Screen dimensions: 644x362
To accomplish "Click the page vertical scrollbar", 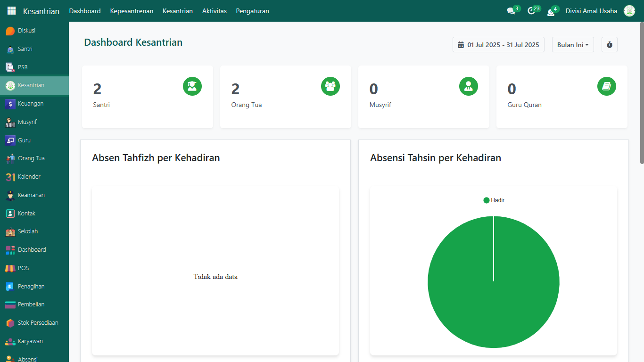I will [641, 94].
